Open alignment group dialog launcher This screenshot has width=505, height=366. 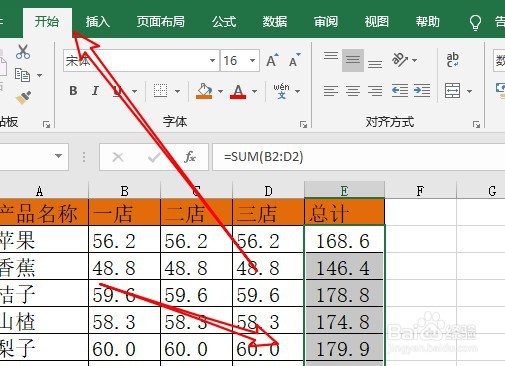coord(476,124)
